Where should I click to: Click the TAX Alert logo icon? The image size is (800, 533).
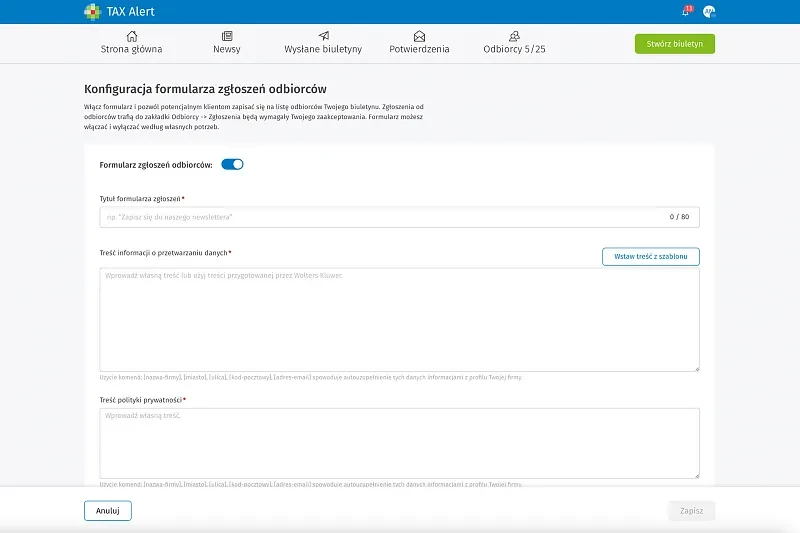coord(92,12)
